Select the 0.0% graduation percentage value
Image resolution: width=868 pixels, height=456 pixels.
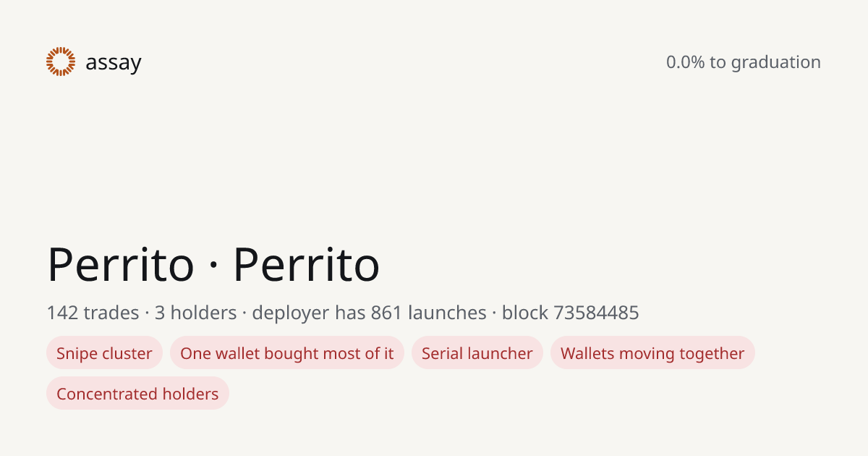click(685, 62)
